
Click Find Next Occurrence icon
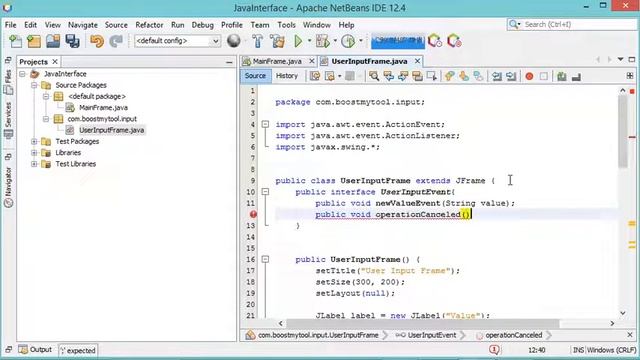(403, 76)
